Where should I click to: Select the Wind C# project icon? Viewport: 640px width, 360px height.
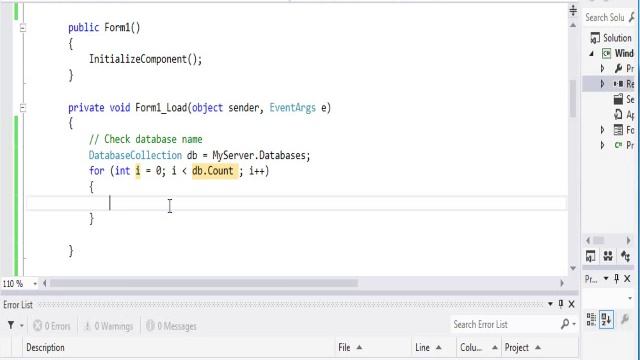[607, 53]
